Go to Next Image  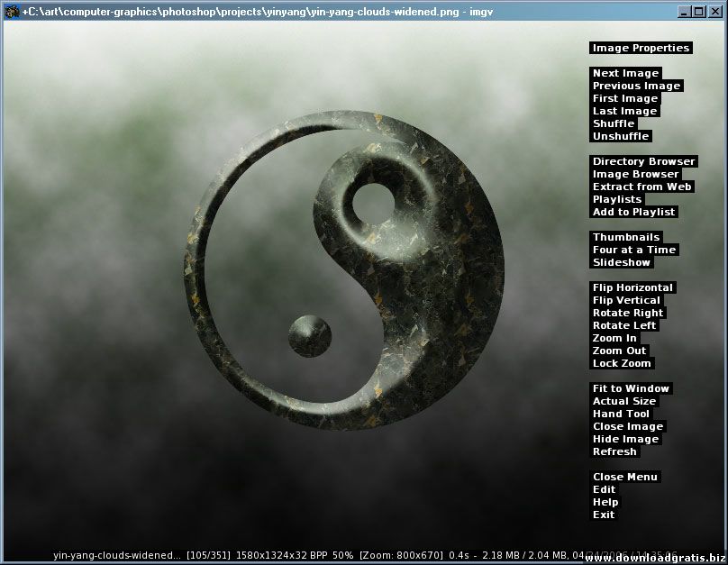click(x=625, y=73)
